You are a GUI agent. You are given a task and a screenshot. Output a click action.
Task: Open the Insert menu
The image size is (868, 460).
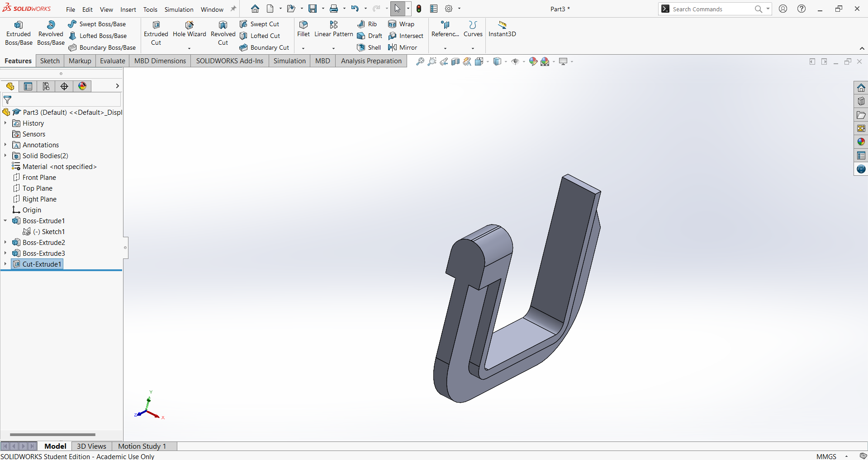128,9
